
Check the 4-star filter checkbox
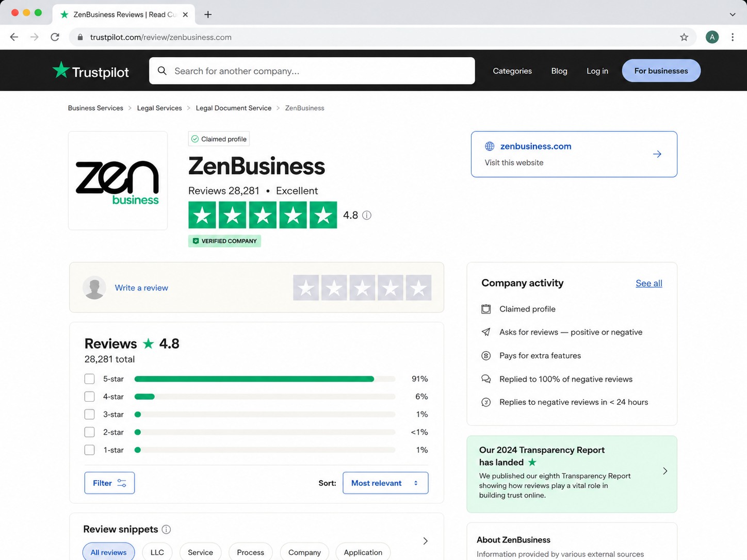pos(89,397)
